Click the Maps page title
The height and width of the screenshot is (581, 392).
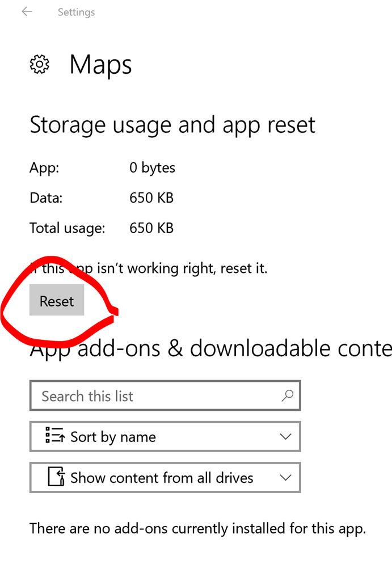[x=100, y=65]
